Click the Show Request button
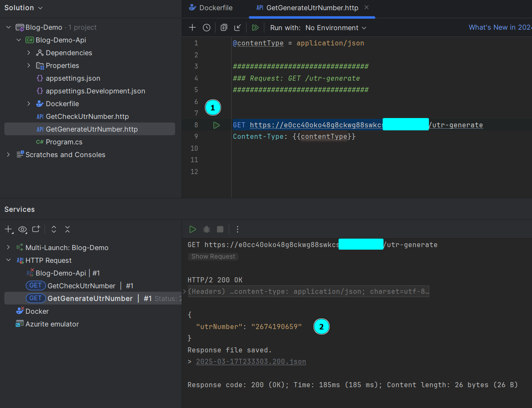 click(213, 256)
